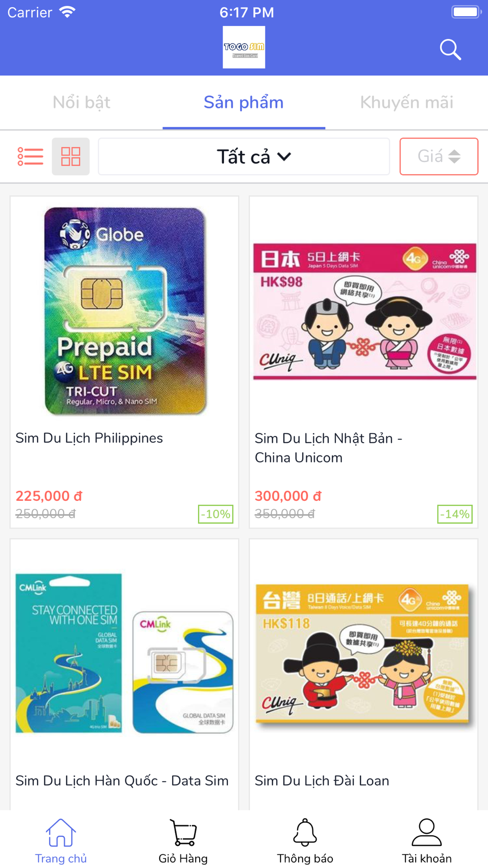
Task: Open Sim Du Lịch Philippines title
Action: point(89,438)
